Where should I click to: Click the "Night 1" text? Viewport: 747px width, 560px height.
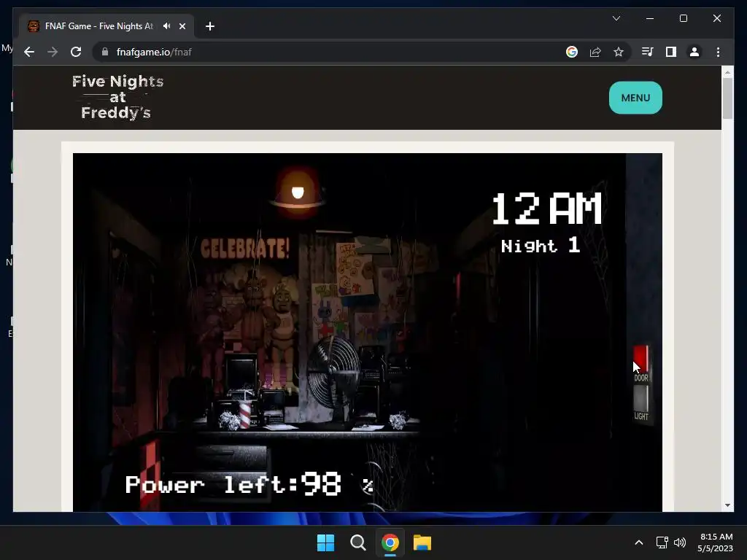pyautogui.click(x=541, y=246)
